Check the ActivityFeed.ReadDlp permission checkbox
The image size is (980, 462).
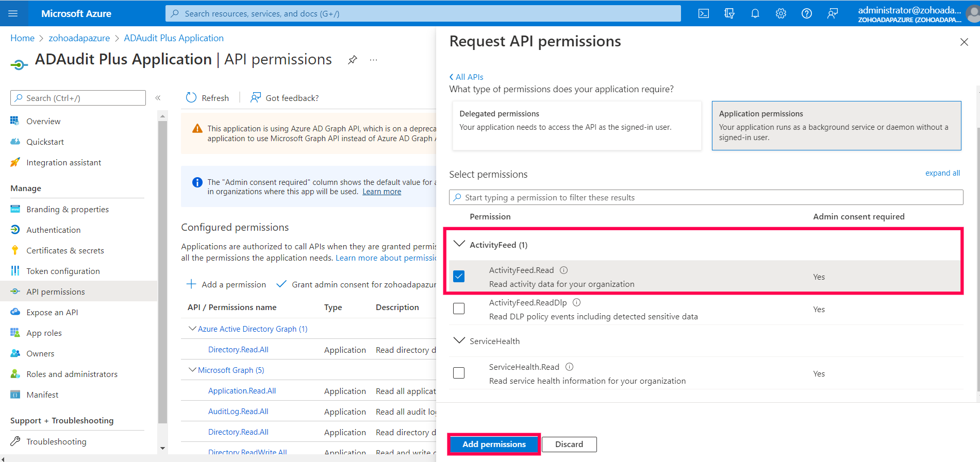(459, 309)
